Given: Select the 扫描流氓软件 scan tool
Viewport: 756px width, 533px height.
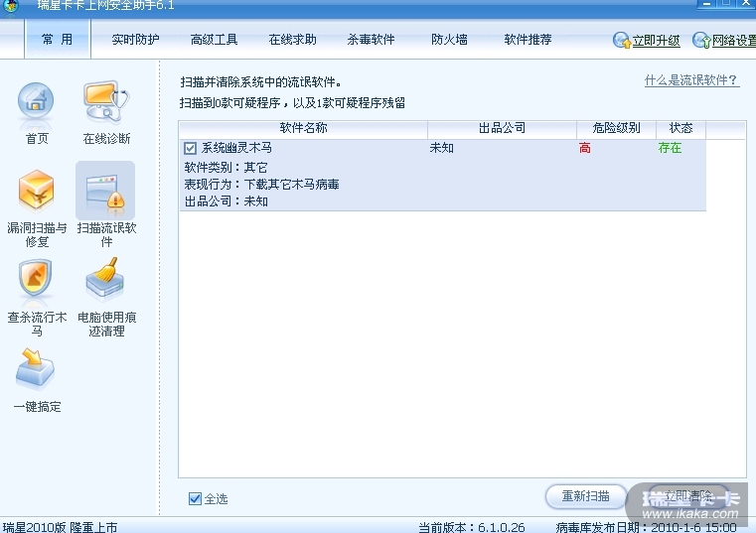Looking at the screenshot, I should pos(105,192).
